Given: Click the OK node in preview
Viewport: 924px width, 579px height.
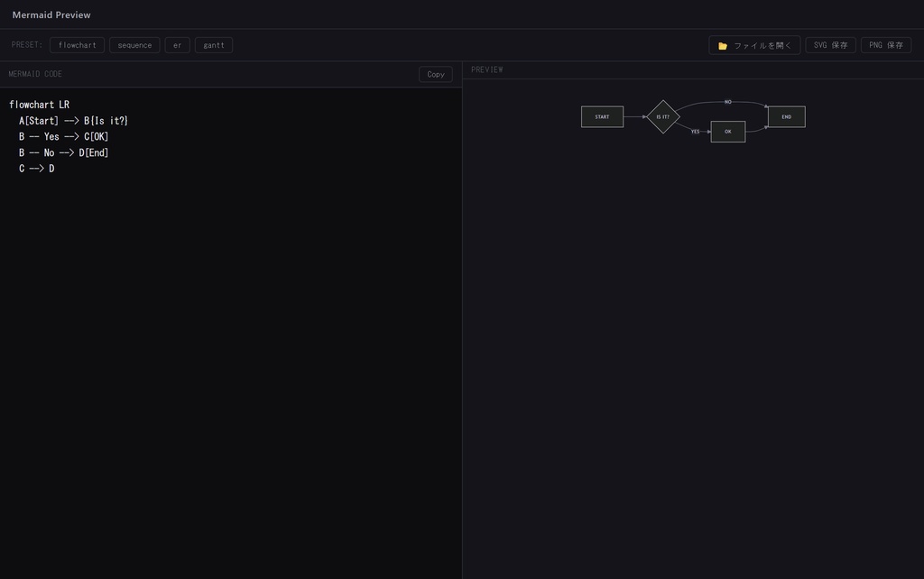Looking at the screenshot, I should click(728, 132).
